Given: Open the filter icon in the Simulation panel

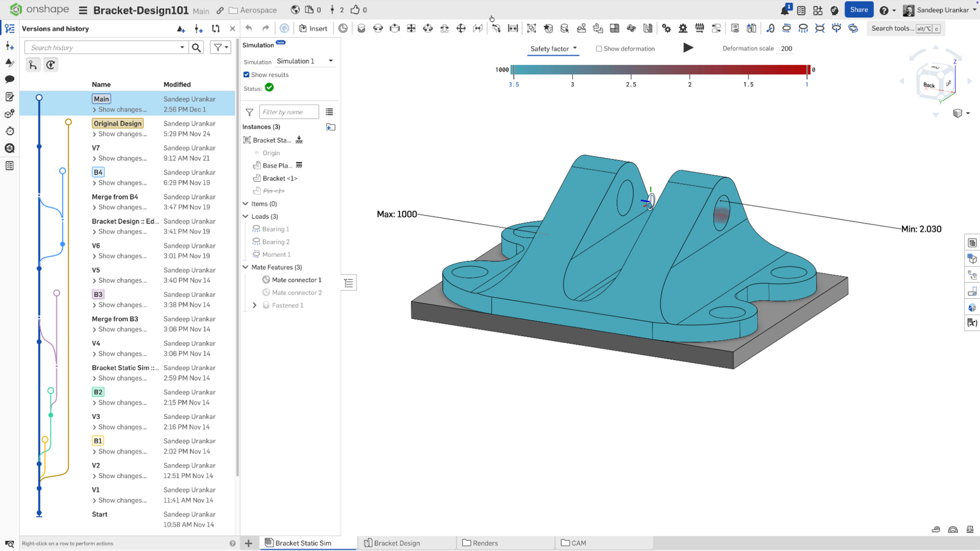Looking at the screenshot, I should click(249, 111).
